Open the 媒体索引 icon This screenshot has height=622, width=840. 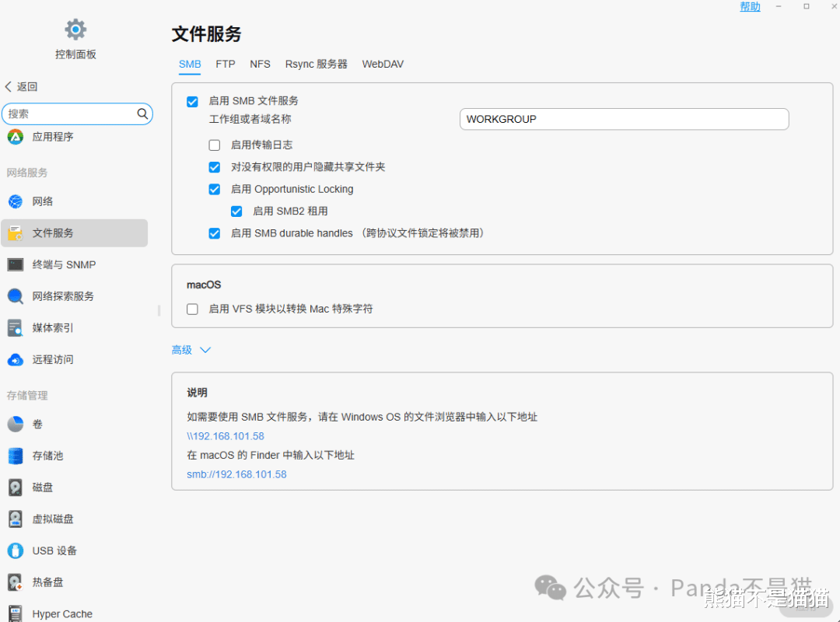click(16, 328)
